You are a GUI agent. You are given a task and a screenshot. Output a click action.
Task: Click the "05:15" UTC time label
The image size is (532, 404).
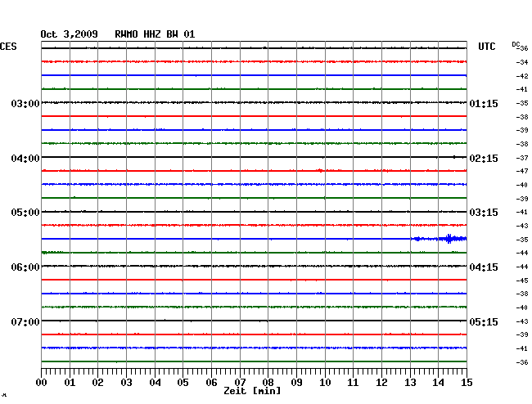coord(484,321)
